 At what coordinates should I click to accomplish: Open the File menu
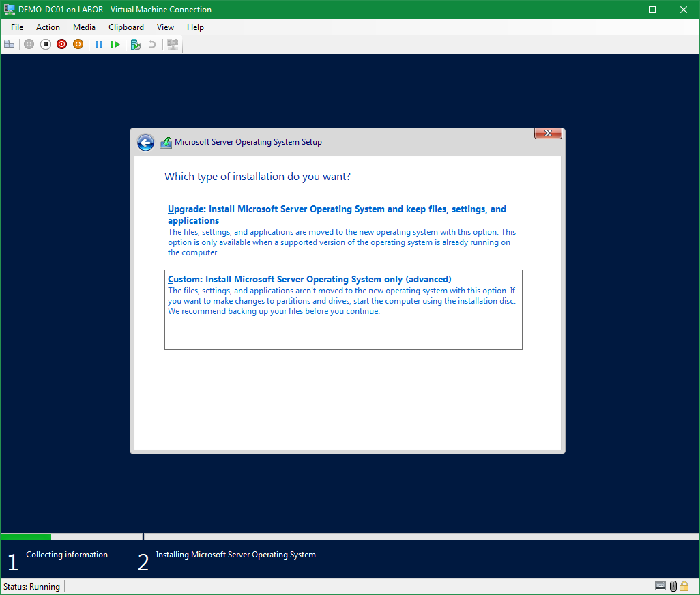[17, 27]
